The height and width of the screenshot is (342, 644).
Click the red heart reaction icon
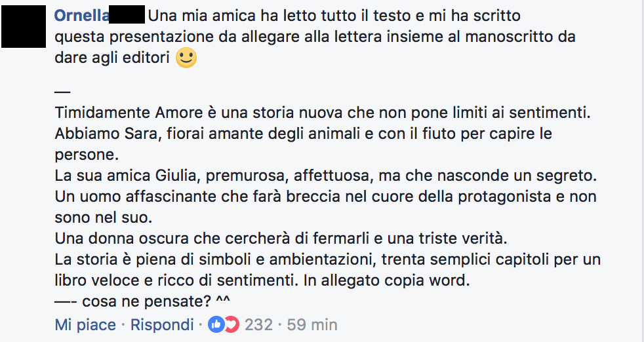point(232,325)
